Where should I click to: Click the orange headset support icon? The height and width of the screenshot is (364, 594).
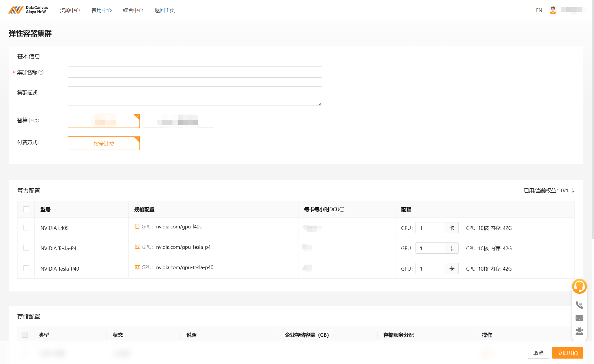[x=579, y=286]
